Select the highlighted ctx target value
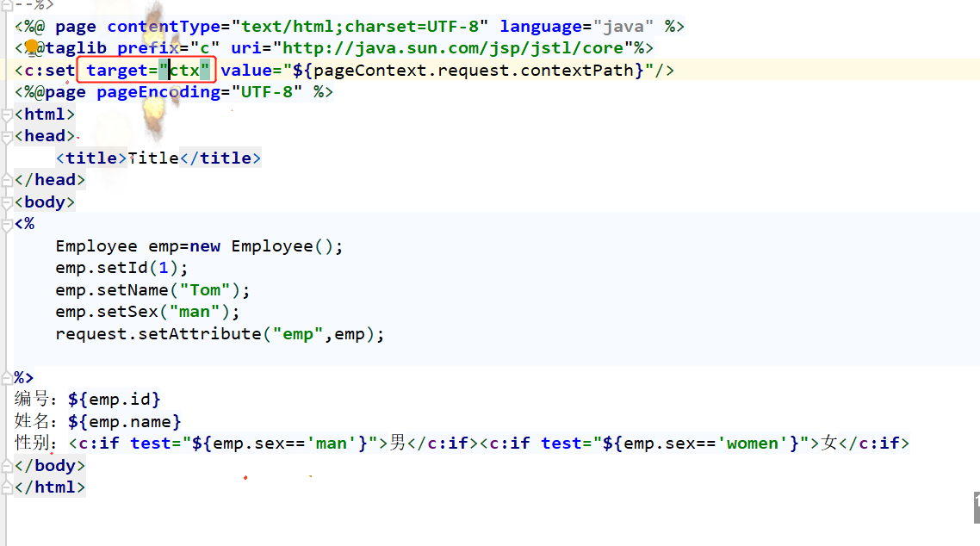This screenshot has width=980, height=546. tap(188, 69)
